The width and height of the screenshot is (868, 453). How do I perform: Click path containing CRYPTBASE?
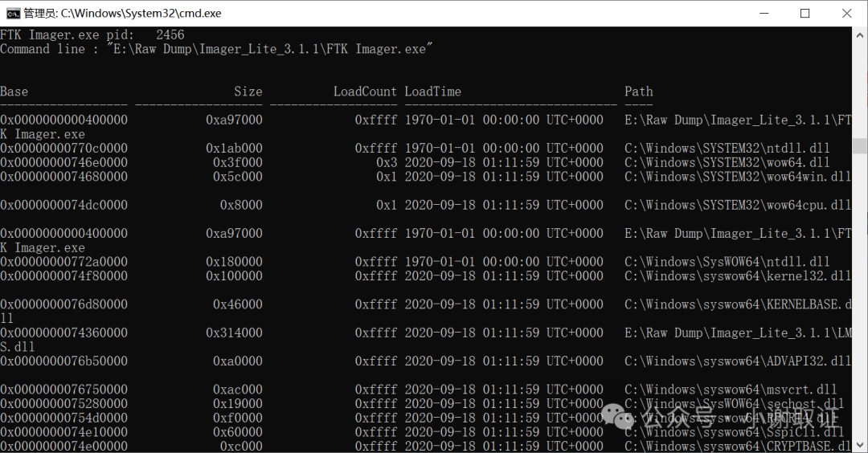click(x=737, y=446)
